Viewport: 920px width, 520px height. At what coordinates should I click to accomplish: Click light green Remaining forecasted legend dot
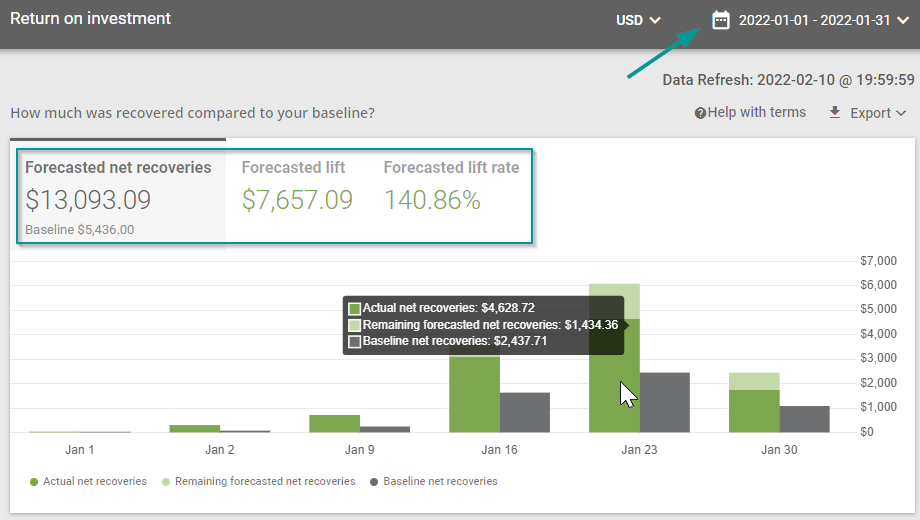click(166, 482)
